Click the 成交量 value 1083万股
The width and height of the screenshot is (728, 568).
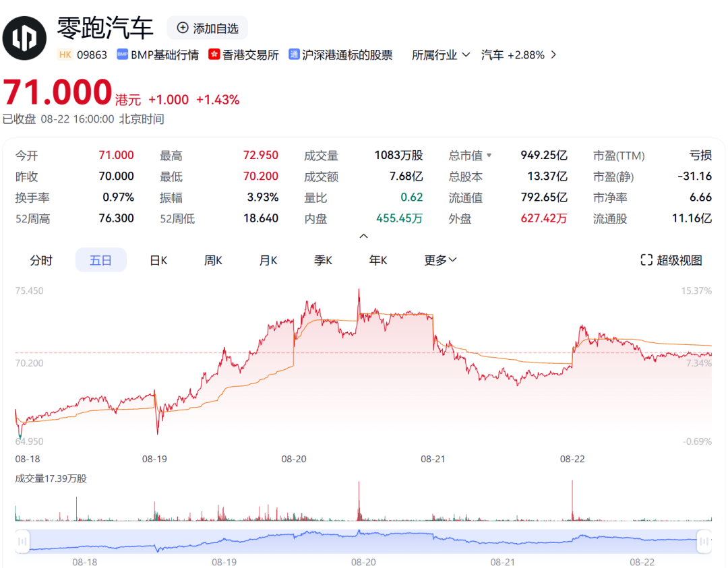pos(399,155)
